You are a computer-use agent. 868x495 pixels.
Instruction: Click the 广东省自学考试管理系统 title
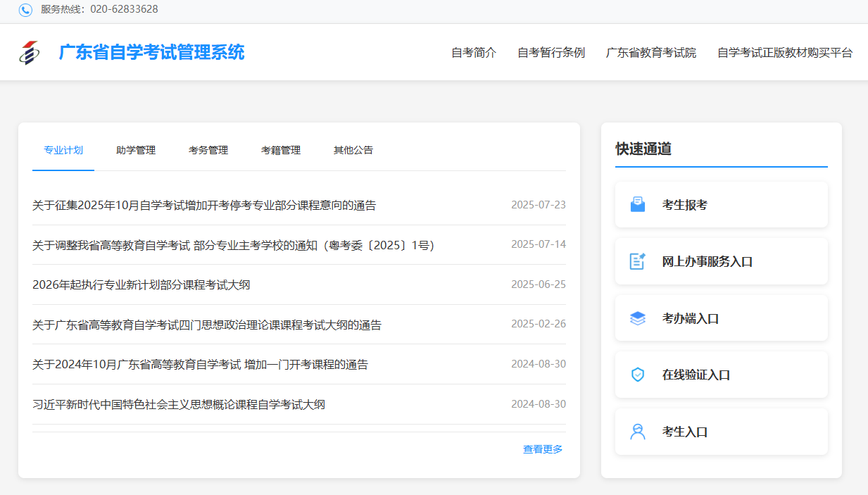pyautogui.click(x=151, y=53)
